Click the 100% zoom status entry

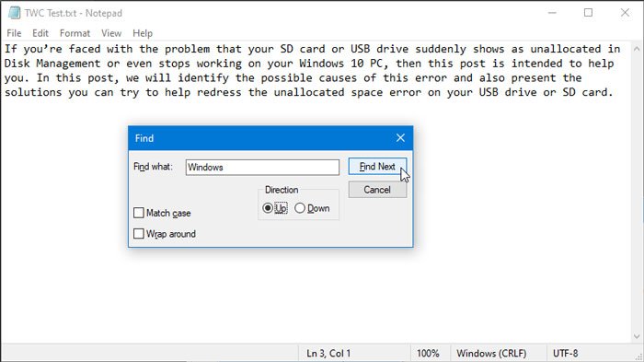pyautogui.click(x=428, y=354)
